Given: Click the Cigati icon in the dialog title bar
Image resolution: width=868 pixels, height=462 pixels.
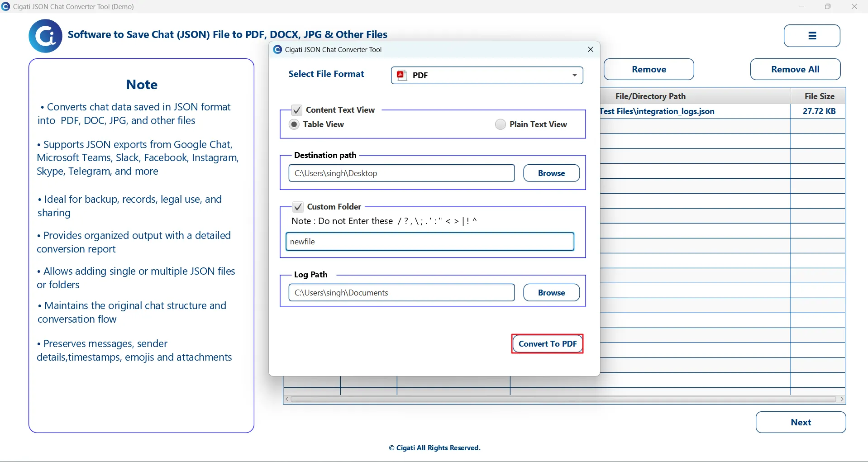Looking at the screenshot, I should click(x=277, y=49).
